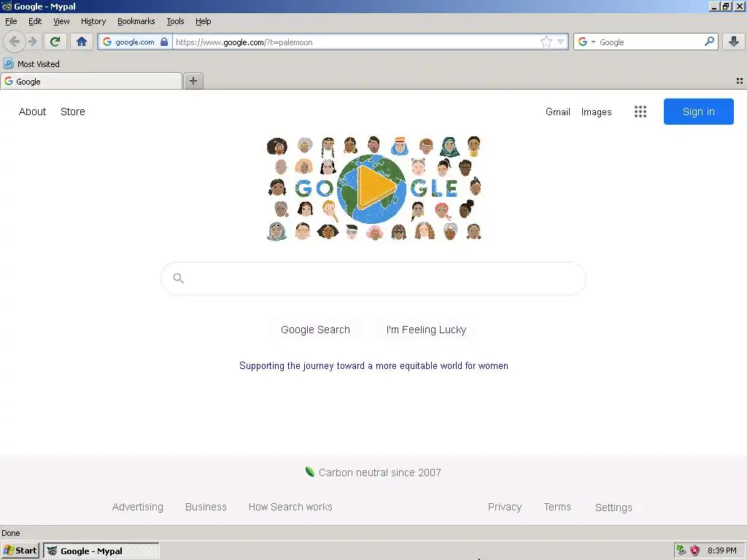This screenshot has height=560, width=747.
Task: Click the browser Back arrow button
Action: pos(15,42)
